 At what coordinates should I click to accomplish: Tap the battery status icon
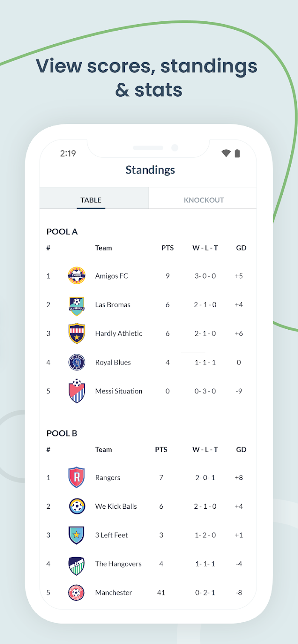click(x=238, y=154)
